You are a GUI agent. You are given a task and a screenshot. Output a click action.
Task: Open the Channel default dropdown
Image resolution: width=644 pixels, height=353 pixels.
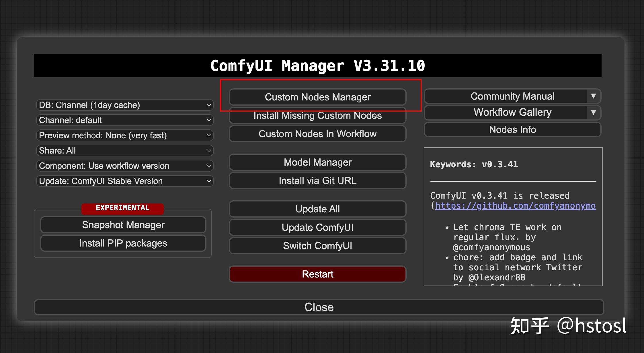(x=125, y=120)
